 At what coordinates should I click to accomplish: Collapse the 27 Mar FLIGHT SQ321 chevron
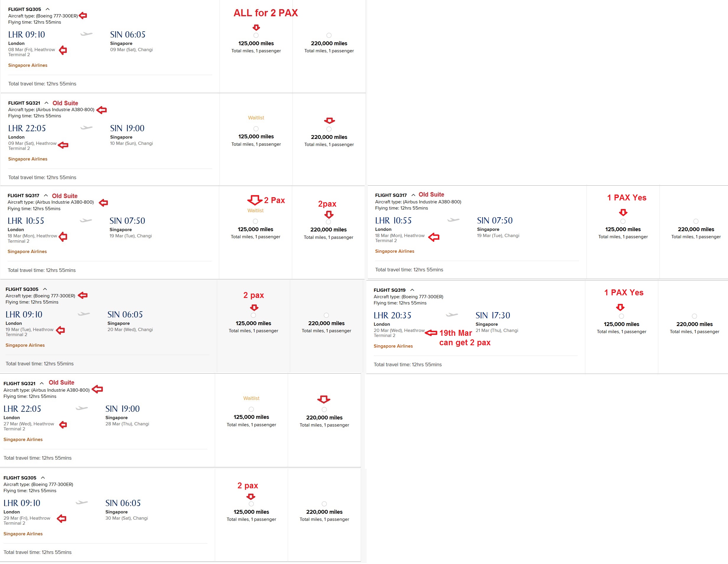tap(42, 384)
